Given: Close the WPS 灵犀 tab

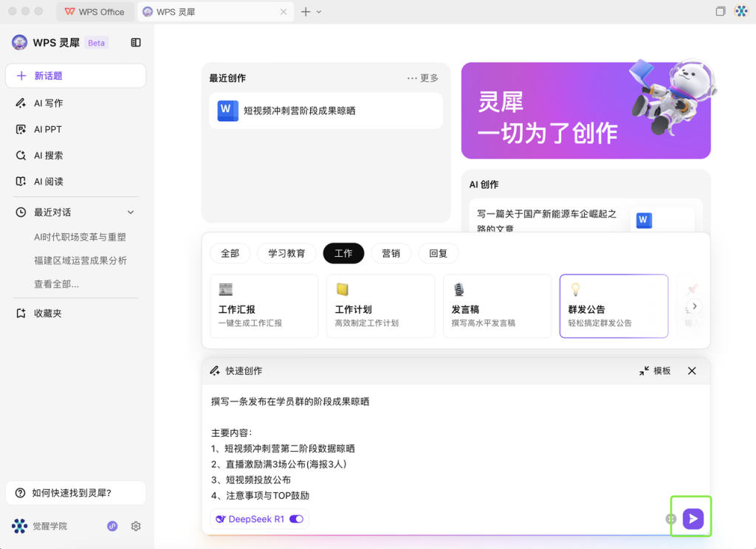Looking at the screenshot, I should (x=283, y=12).
